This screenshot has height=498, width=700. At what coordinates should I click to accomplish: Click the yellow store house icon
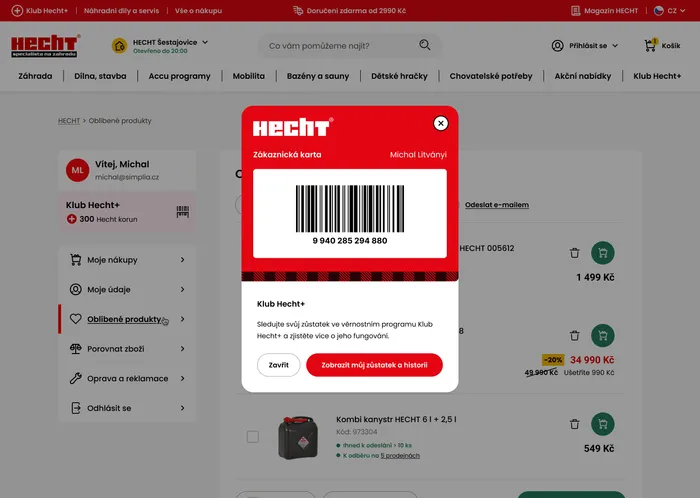[119, 46]
